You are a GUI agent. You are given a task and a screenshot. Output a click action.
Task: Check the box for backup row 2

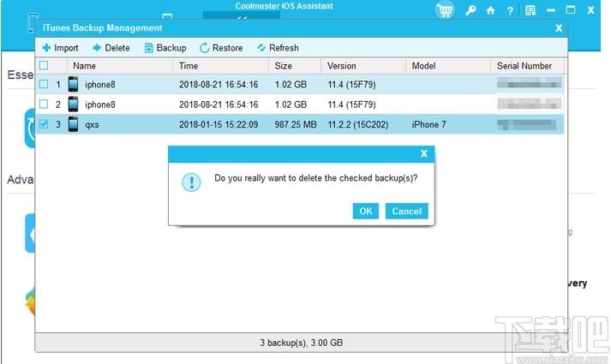(44, 104)
